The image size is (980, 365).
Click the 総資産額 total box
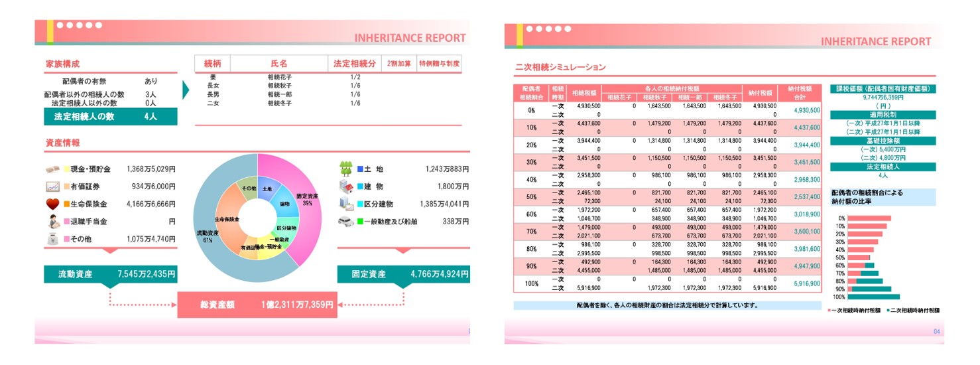click(x=257, y=305)
